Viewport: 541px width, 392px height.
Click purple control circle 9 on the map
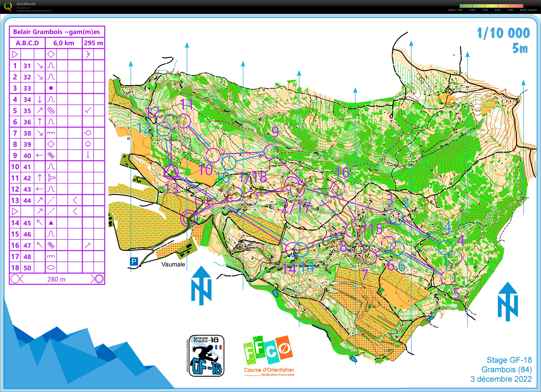tap(271, 151)
